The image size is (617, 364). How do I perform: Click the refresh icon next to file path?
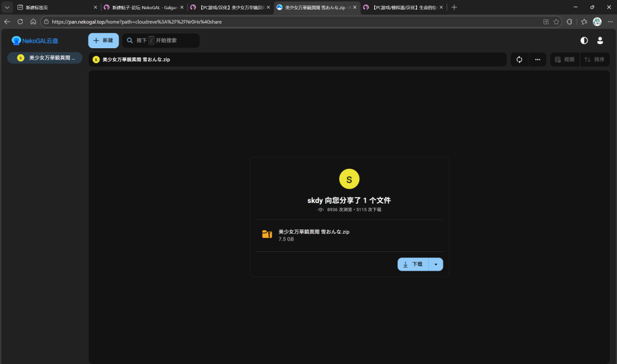coord(519,60)
